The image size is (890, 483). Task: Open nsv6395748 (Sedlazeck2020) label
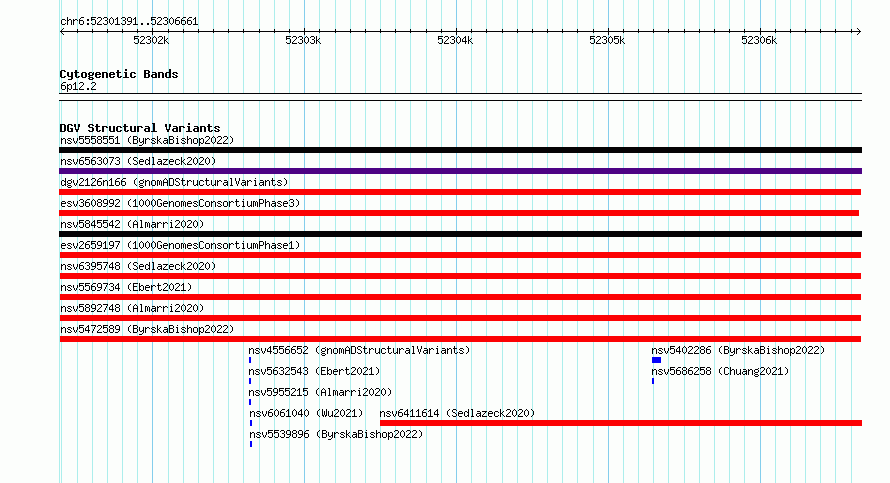138,266
